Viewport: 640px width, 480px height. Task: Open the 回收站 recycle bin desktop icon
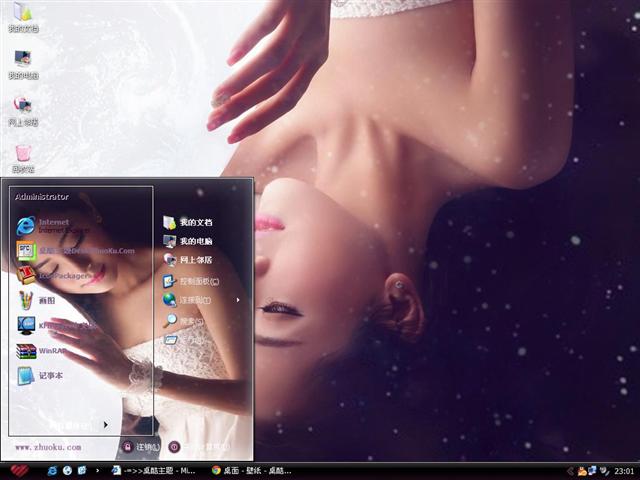(x=23, y=159)
